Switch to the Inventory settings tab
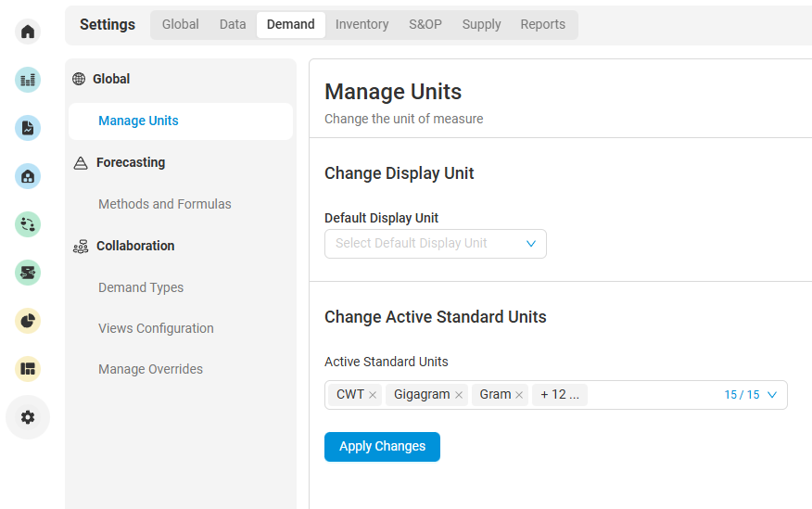This screenshot has height=509, width=812. coord(362,25)
